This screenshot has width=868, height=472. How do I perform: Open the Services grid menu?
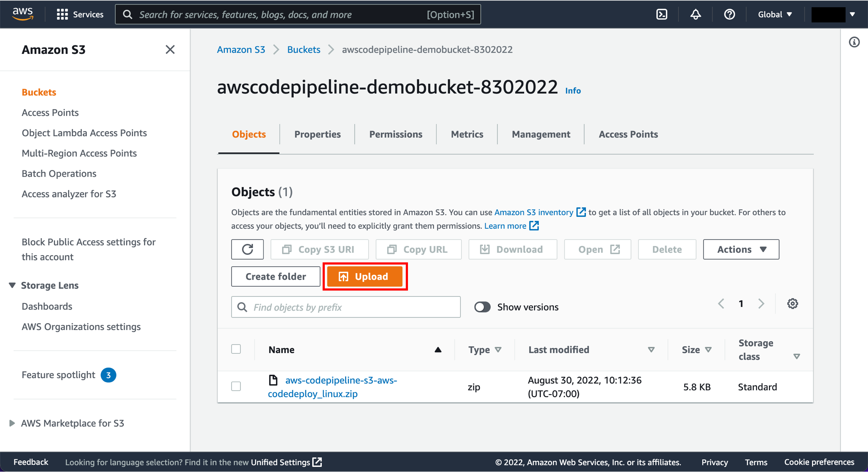point(80,14)
